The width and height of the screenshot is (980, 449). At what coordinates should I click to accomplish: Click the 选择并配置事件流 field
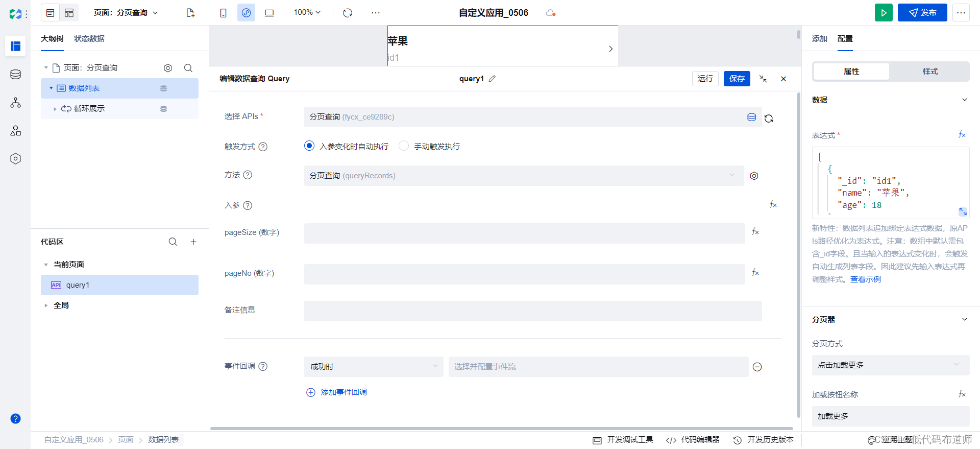598,367
